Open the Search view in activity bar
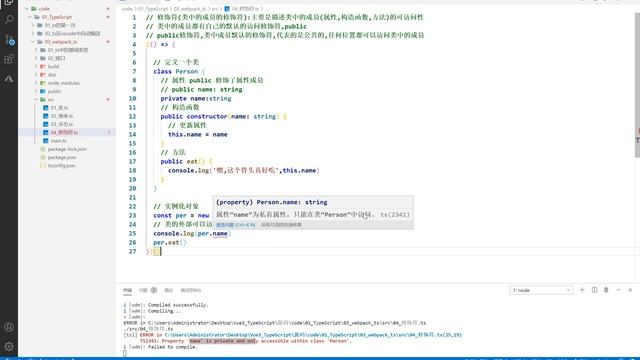640x360 pixels. 9,19
